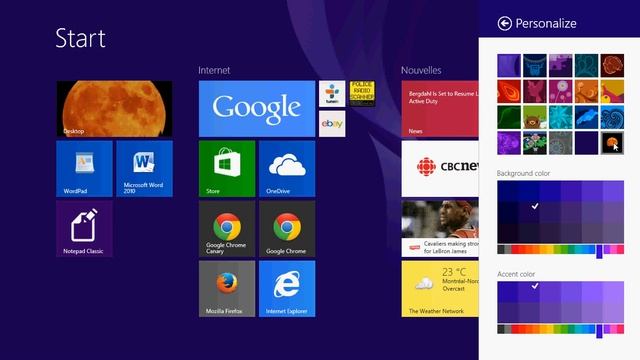
Task: Set the background color hue slider to red
Action: coord(515,249)
